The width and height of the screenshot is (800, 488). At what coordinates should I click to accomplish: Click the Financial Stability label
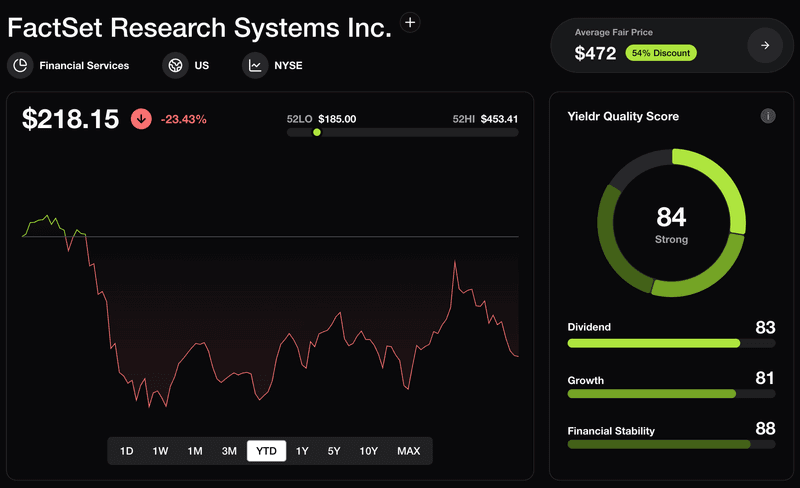pyautogui.click(x=611, y=431)
